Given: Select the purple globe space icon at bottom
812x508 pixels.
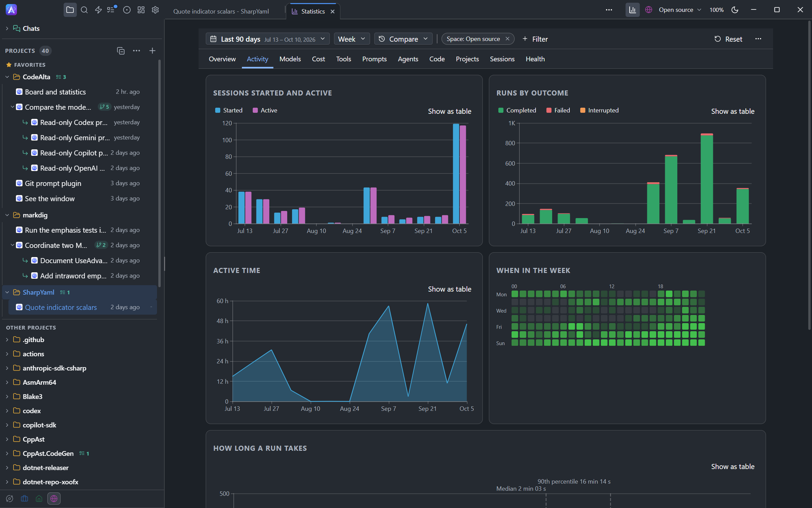Looking at the screenshot, I should click(54, 499).
